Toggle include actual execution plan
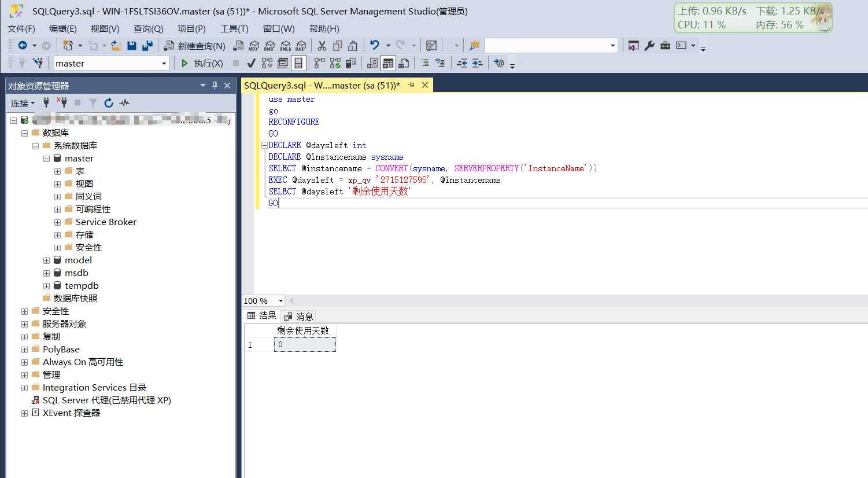This screenshot has height=478, width=868. [x=319, y=63]
